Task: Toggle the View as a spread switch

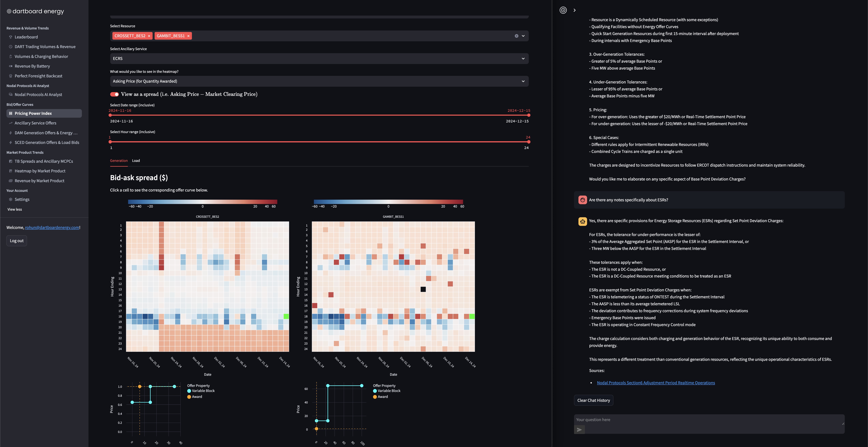Action: point(115,94)
